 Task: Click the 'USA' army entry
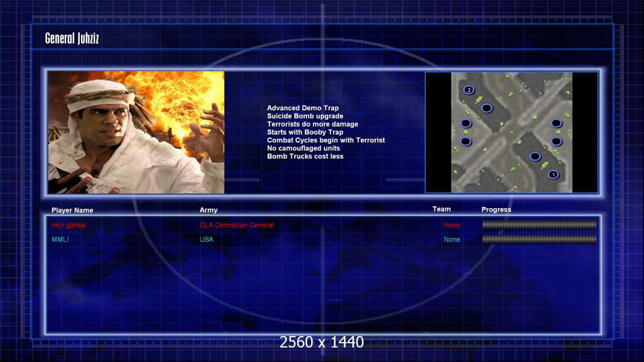coord(206,240)
